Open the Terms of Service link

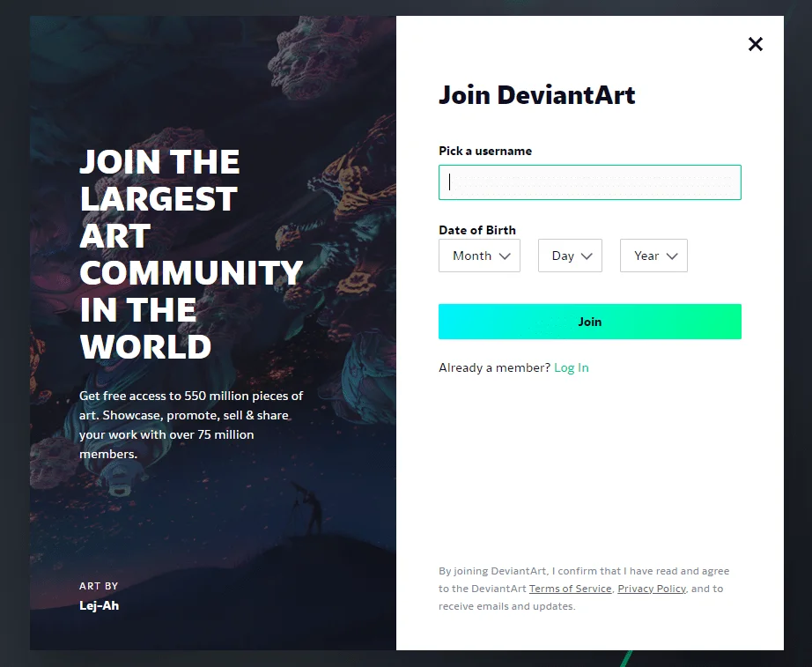pyautogui.click(x=570, y=589)
